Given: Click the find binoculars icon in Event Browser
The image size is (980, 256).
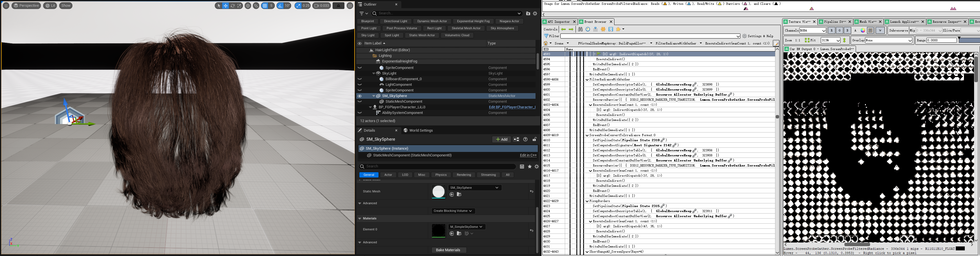Looking at the screenshot, I should (580, 29).
